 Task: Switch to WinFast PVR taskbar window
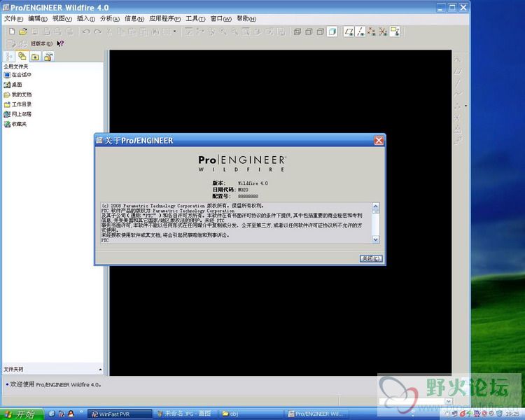click(120, 414)
